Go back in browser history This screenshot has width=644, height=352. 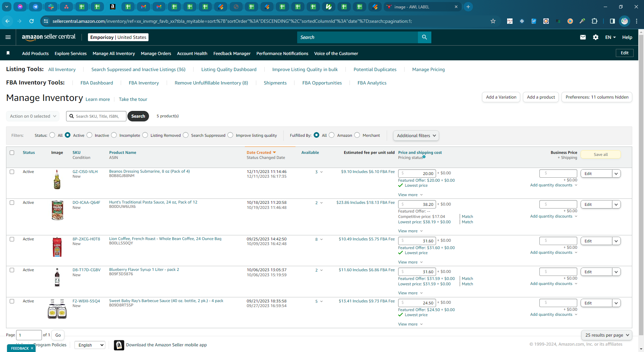tap(7, 21)
